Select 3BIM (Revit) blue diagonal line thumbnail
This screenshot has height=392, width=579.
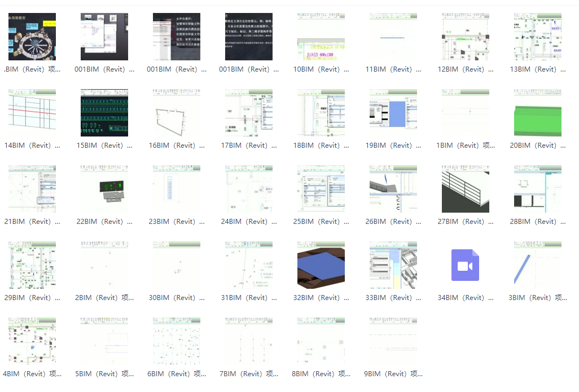tap(538, 265)
